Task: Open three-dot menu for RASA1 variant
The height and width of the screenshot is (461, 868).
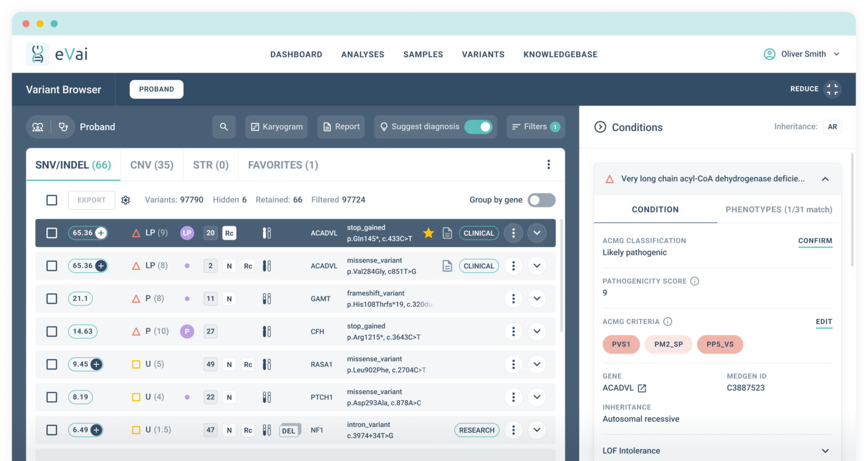Action: tap(513, 364)
